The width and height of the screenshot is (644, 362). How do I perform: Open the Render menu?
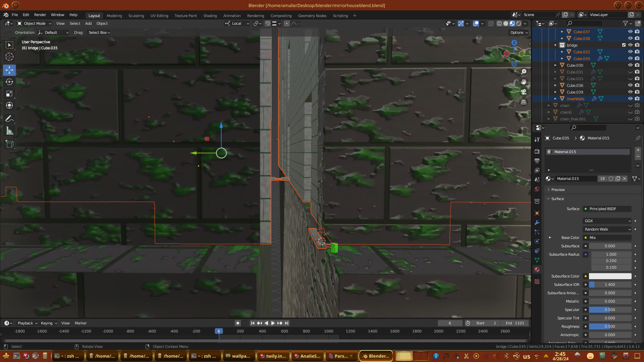click(x=40, y=15)
